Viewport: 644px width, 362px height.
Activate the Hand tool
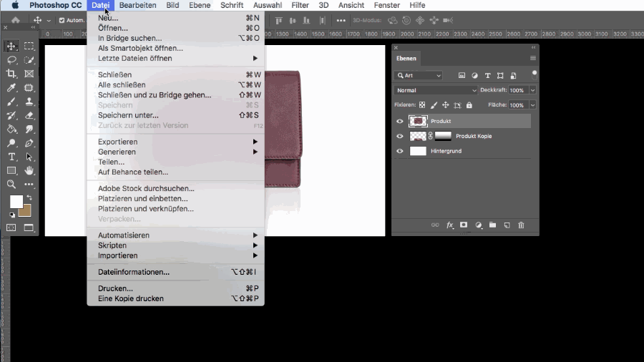(x=29, y=170)
